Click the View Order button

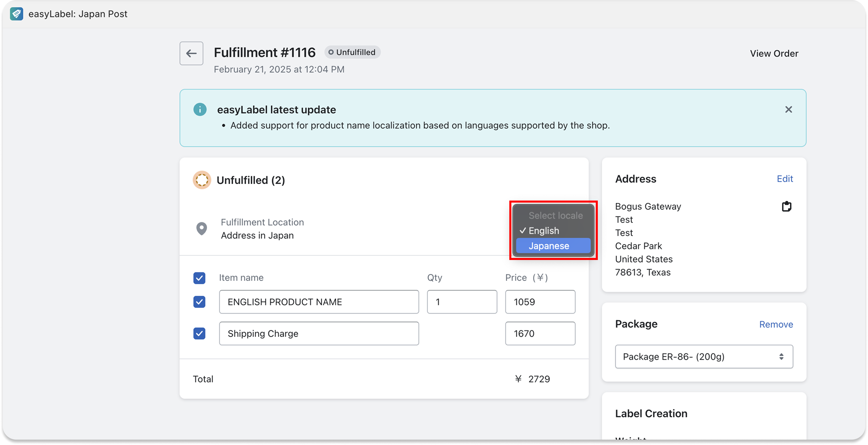[774, 53]
